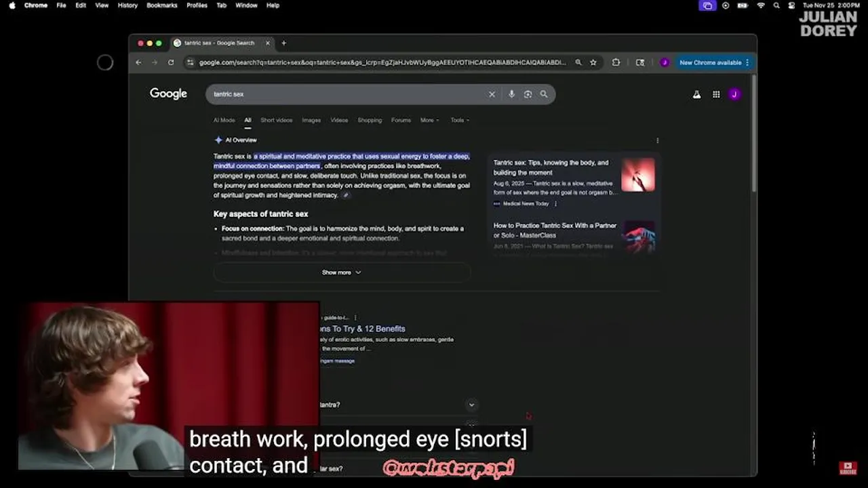This screenshot has height=488, width=868.
Task: Clear the search query with the X icon
Action: click(492, 94)
